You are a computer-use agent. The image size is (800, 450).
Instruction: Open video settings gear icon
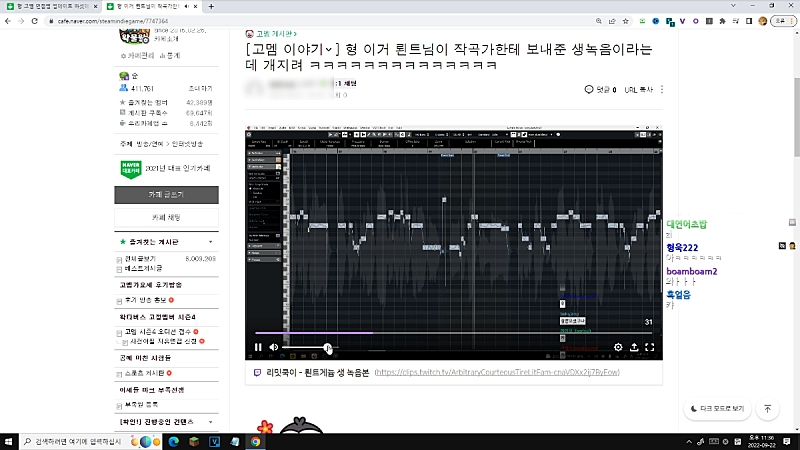(x=618, y=347)
